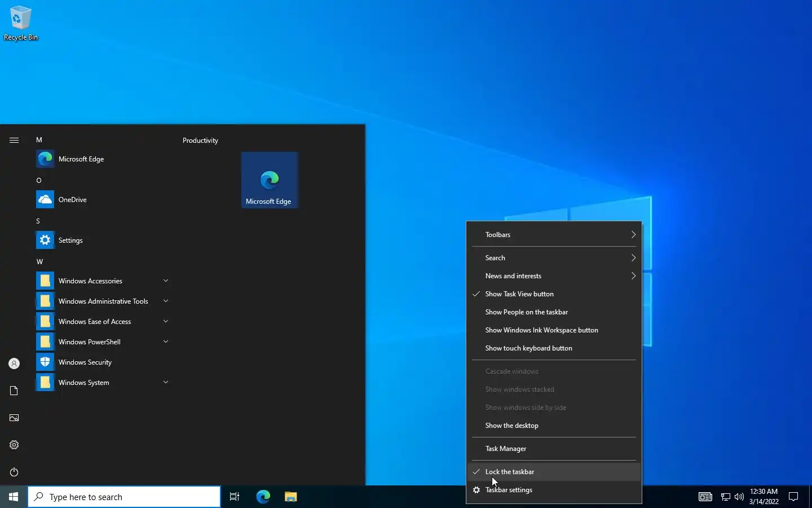The image size is (812, 508).
Task: Click the network tray icon
Action: (726, 497)
